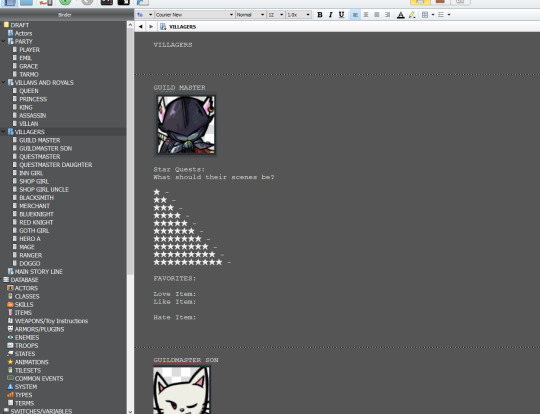Navigate forward with the right arrow

click(151, 27)
